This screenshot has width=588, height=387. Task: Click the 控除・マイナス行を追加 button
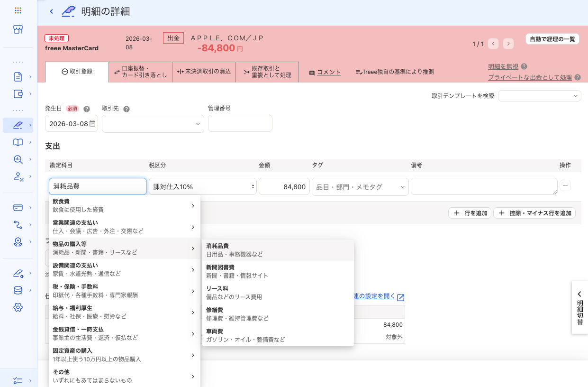coord(534,213)
